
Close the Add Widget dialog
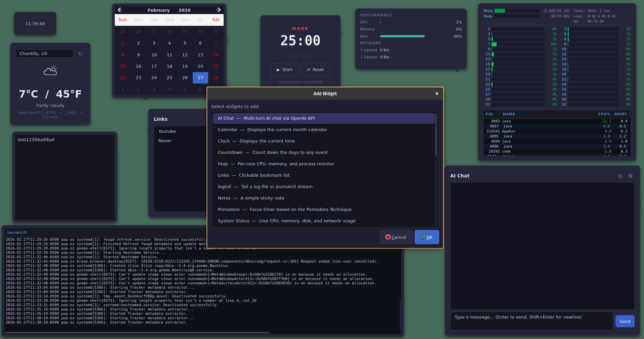[x=436, y=94]
